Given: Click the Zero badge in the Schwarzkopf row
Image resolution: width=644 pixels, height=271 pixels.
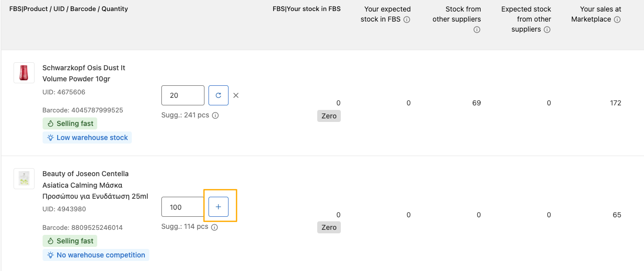Looking at the screenshot, I should [329, 116].
